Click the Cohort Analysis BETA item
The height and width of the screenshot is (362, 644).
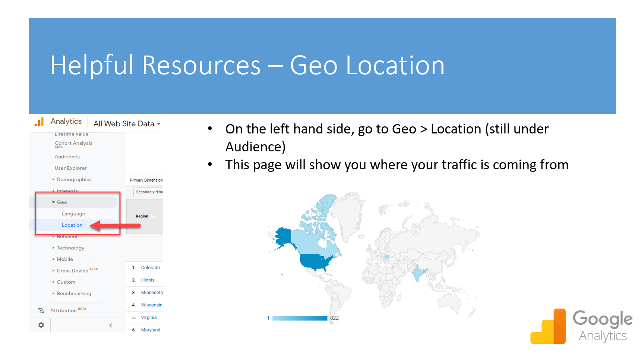73,143
